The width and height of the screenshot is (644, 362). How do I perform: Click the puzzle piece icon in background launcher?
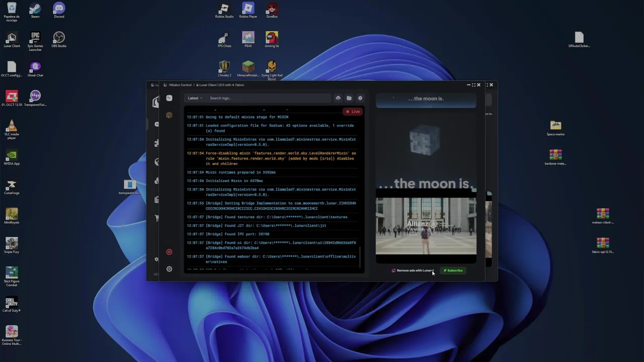point(156,143)
